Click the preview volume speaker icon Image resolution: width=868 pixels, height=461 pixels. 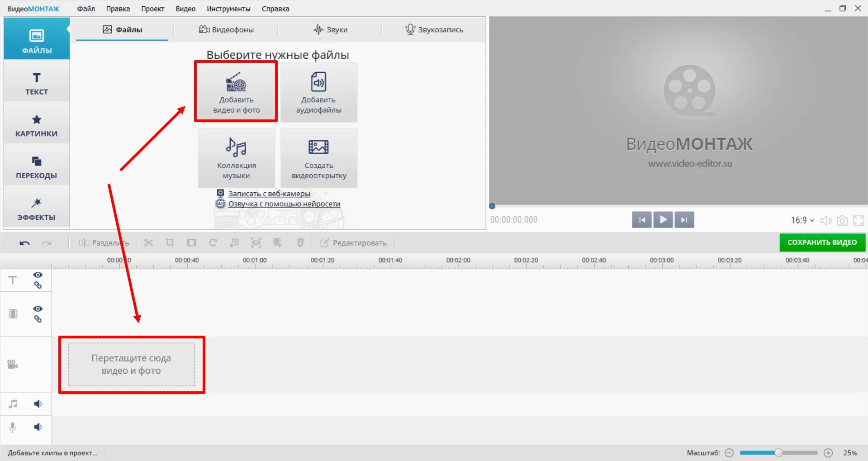pos(826,220)
